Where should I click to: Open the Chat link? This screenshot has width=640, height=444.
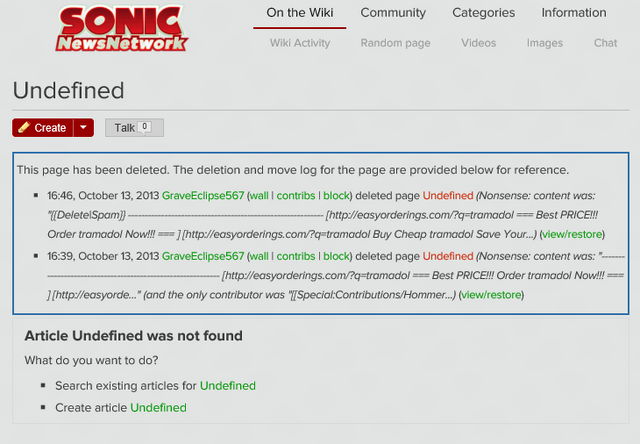pyautogui.click(x=605, y=43)
